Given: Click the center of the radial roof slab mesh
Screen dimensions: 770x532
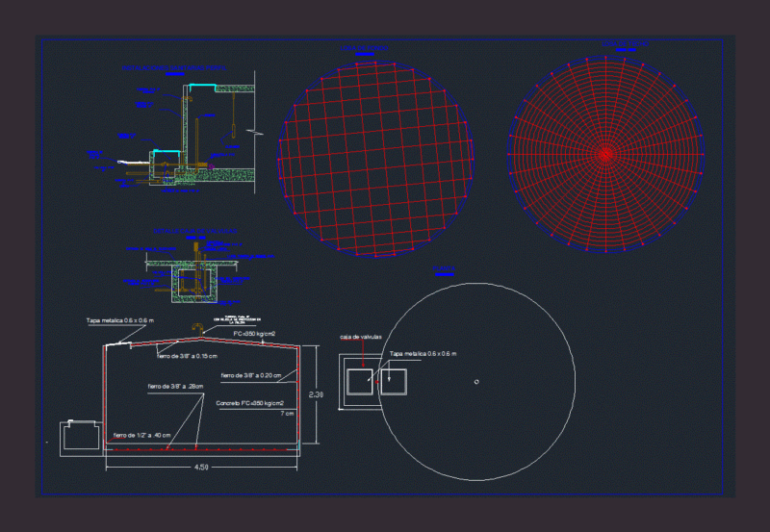Looking at the screenshot, I should point(605,154).
